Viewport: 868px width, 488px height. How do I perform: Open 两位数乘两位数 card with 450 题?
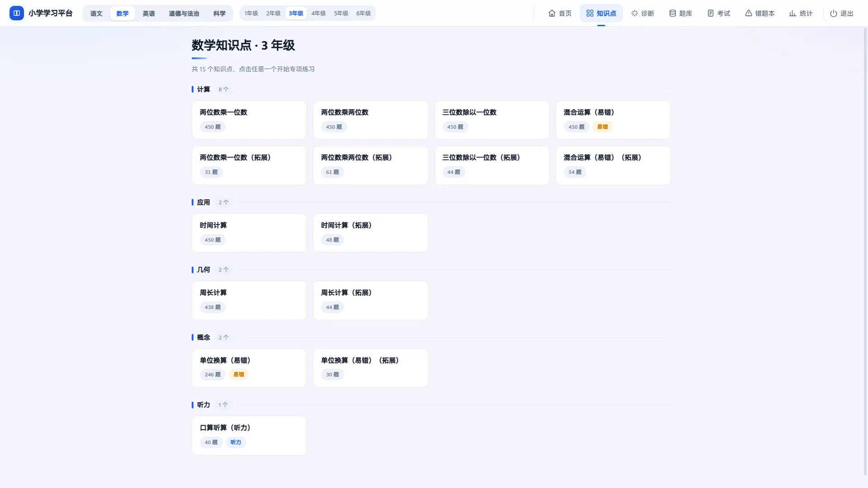point(371,120)
